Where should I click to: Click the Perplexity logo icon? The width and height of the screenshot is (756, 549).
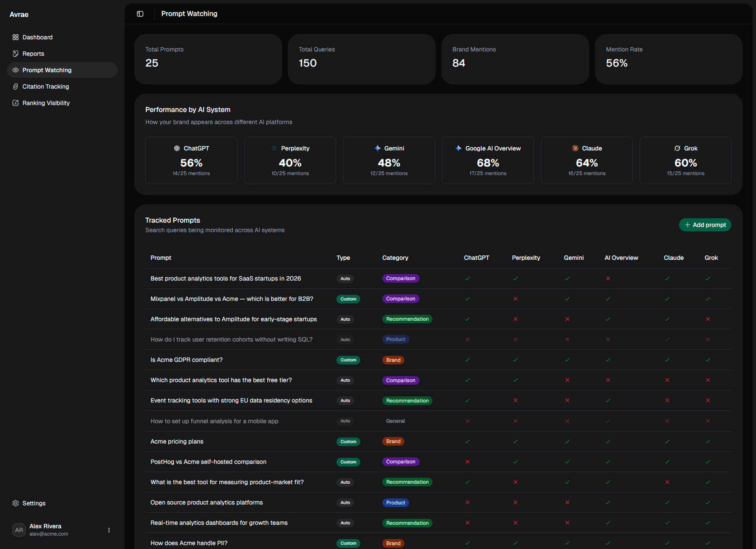point(274,148)
